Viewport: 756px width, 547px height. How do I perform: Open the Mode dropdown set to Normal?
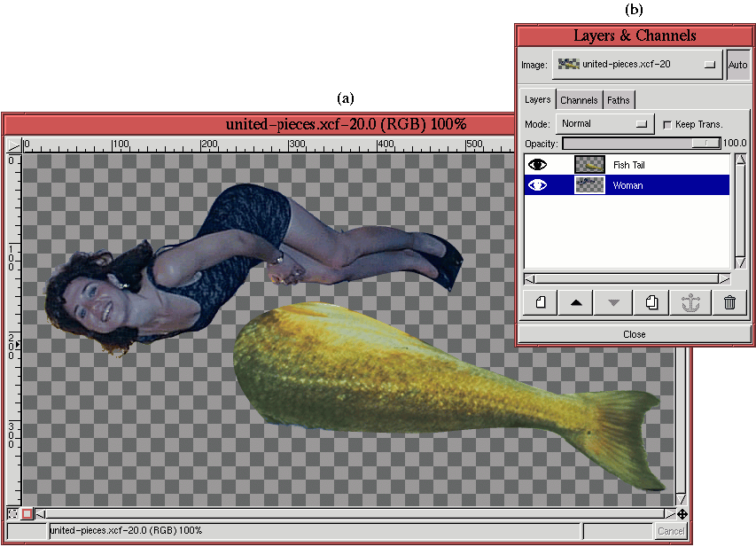coord(604,124)
